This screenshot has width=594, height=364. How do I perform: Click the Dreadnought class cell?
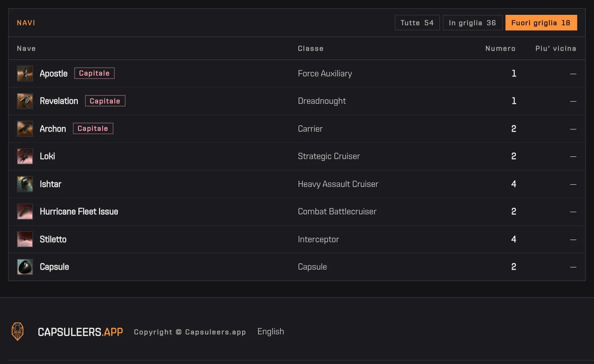(x=322, y=101)
